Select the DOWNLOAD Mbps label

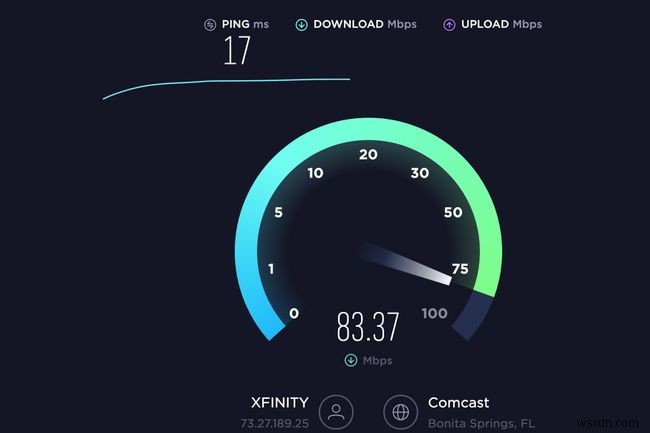(365, 24)
